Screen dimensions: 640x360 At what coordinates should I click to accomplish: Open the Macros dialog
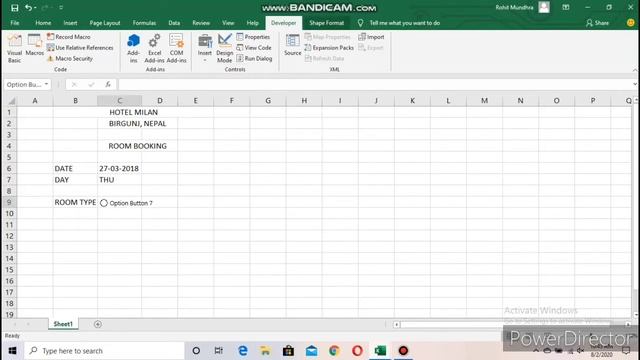[34, 45]
